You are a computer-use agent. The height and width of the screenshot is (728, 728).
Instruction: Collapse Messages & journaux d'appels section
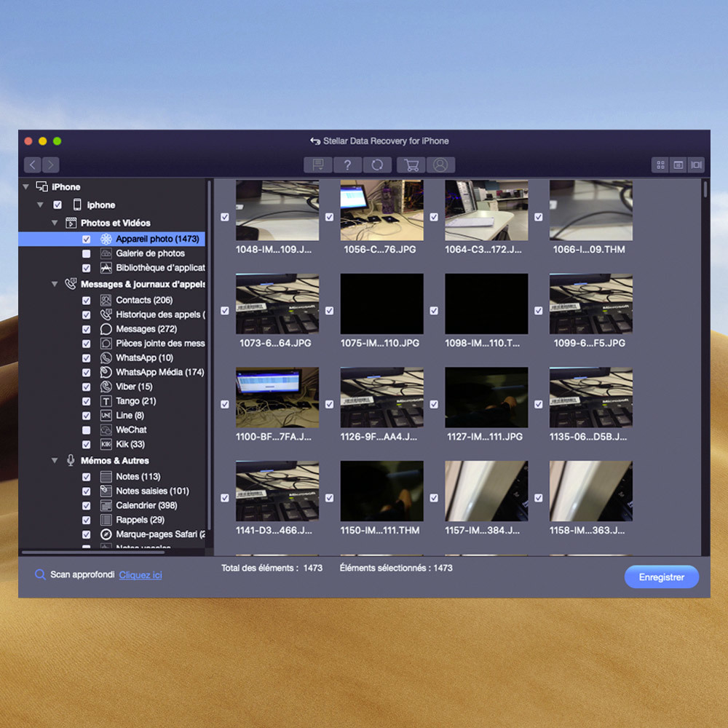55,284
